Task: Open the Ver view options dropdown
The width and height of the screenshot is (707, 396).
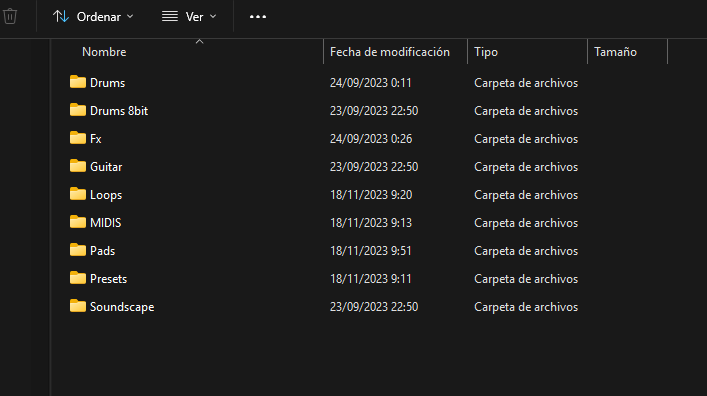Action: [x=189, y=17]
